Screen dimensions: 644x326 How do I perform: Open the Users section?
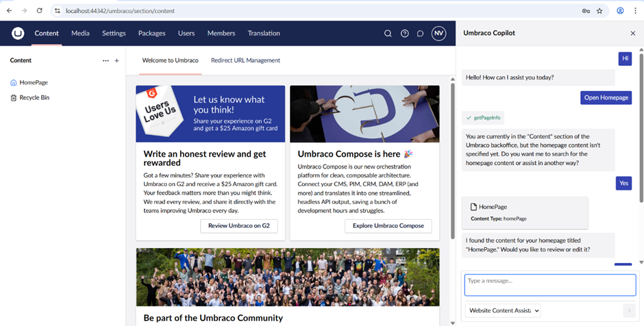point(186,34)
